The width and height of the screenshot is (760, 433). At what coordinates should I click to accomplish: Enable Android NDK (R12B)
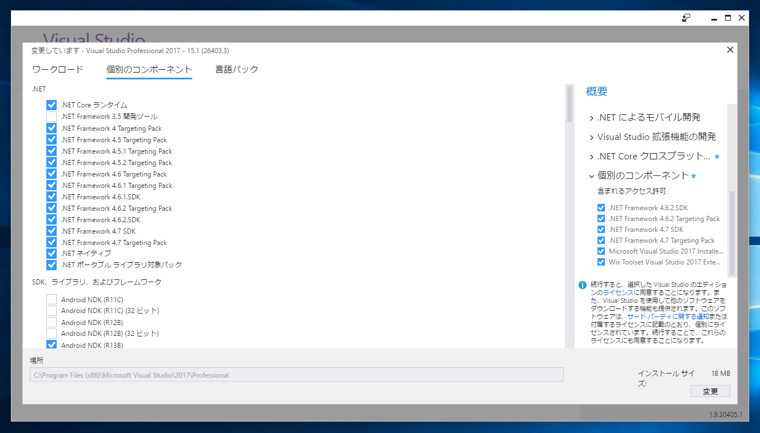pos(51,322)
